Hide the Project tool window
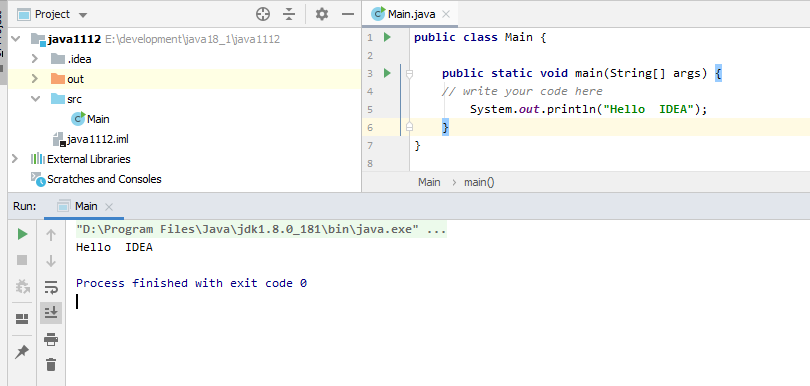Screen dimensions: 810x386 click(x=348, y=14)
